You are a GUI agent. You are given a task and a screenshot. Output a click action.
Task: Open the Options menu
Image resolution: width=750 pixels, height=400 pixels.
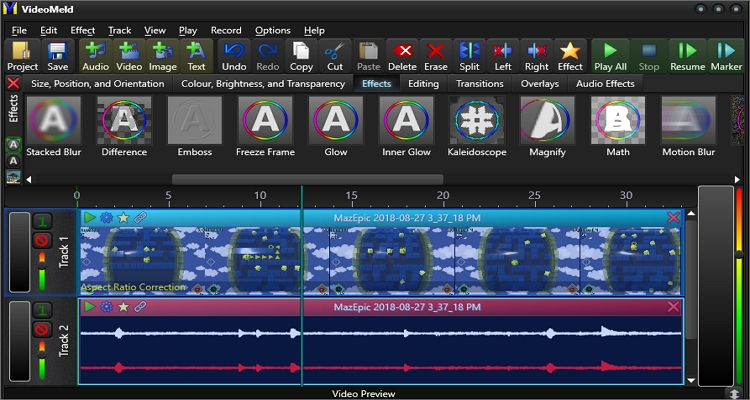coord(273,30)
